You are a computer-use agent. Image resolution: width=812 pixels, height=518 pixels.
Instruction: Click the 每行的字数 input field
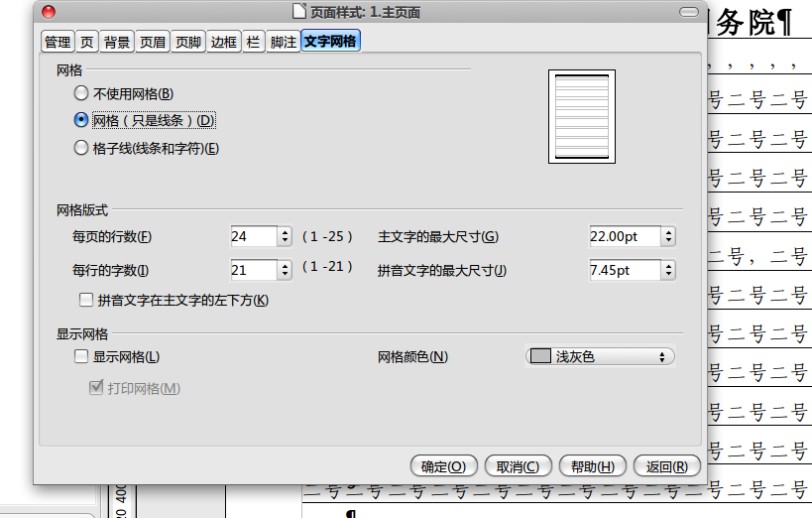[x=254, y=270]
